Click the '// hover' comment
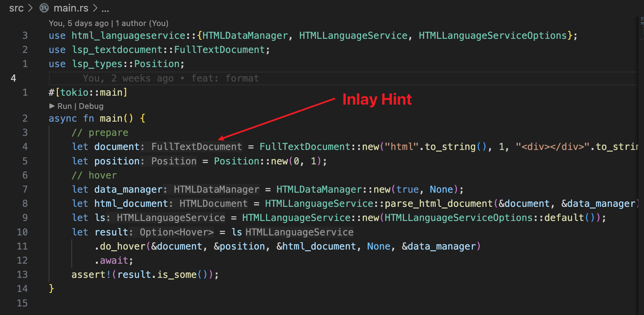Screen dimensions: 644x315 pos(94,175)
